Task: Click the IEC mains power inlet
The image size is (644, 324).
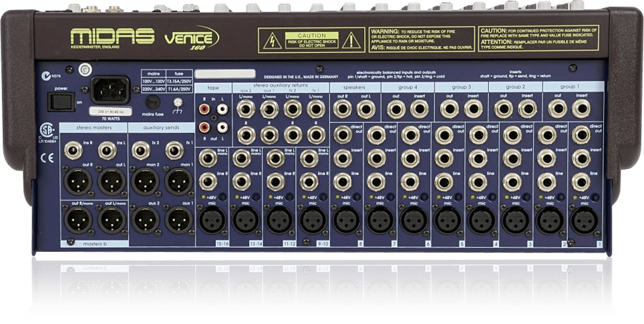Action: coord(110,90)
